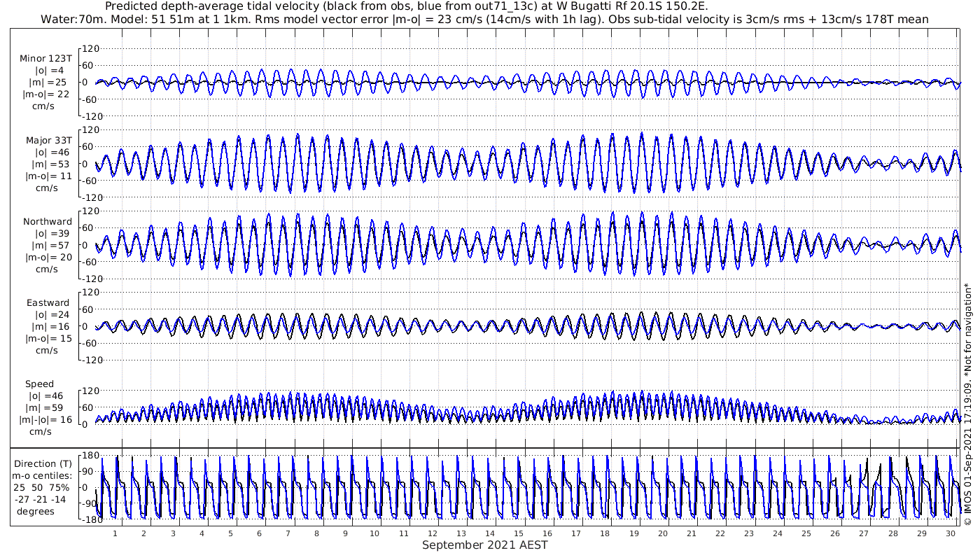The height and width of the screenshot is (560, 980).
Task: Click day tick '22' on the date axis
Action: click(720, 533)
